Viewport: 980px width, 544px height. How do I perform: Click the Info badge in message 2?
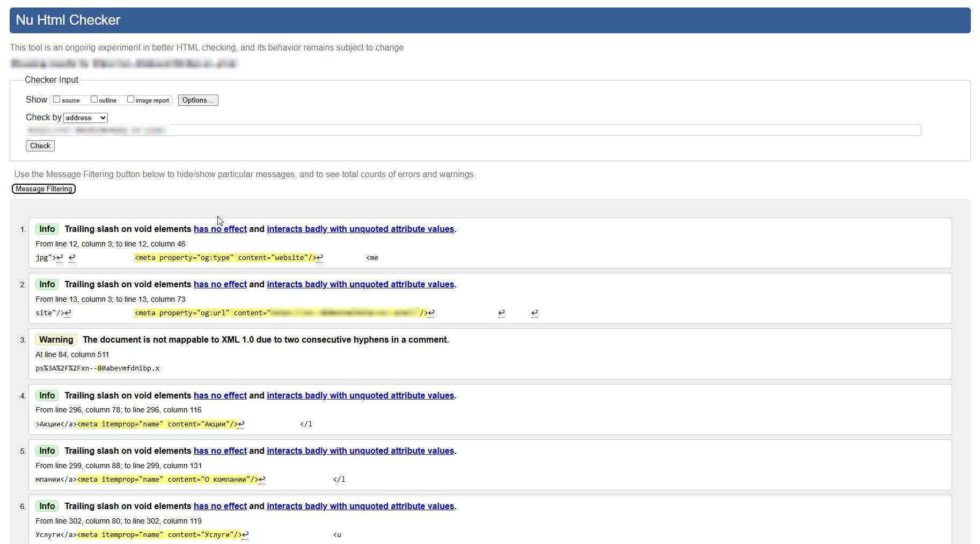pyautogui.click(x=47, y=284)
